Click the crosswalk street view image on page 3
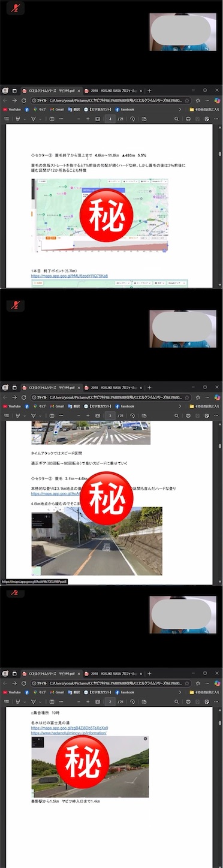 (91, 433)
